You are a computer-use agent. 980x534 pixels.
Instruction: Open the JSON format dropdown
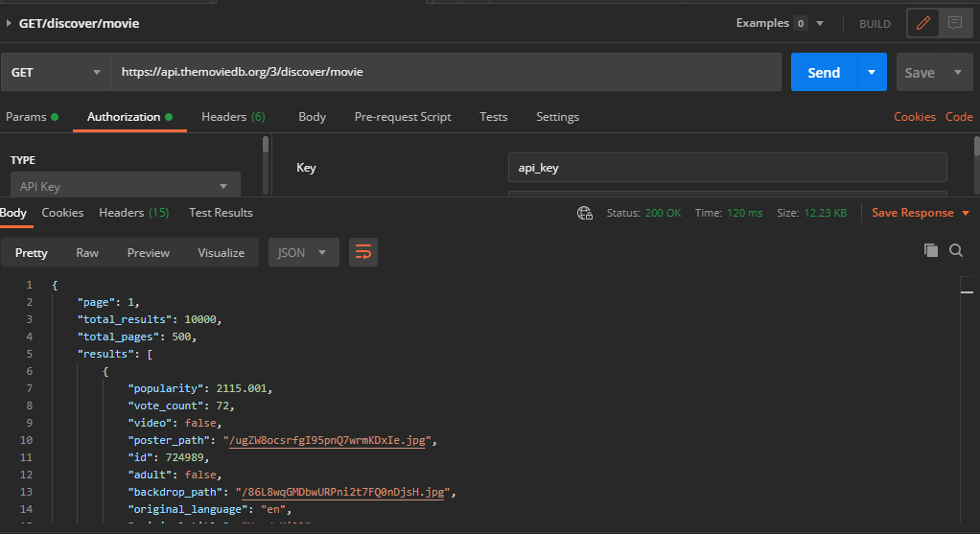pyautogui.click(x=304, y=252)
